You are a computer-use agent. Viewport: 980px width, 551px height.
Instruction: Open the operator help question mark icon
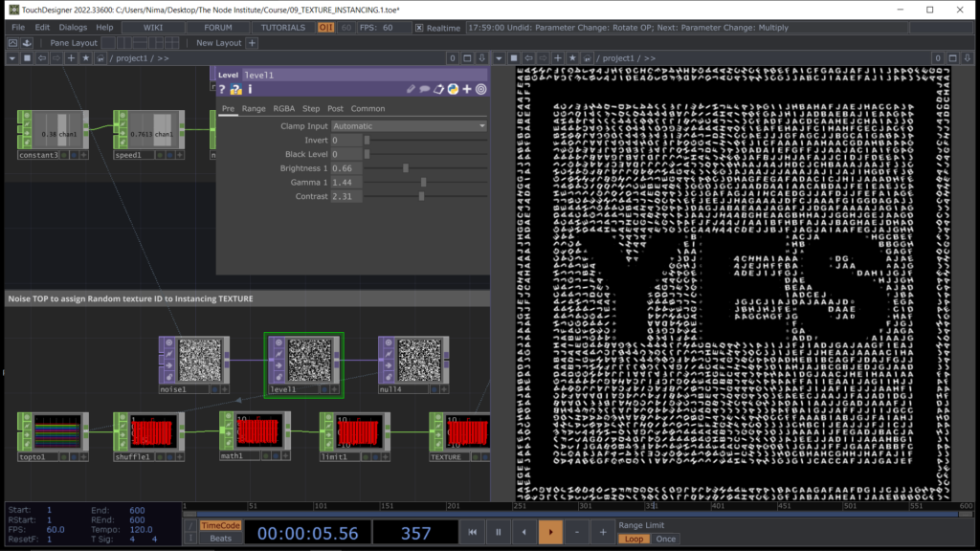222,89
